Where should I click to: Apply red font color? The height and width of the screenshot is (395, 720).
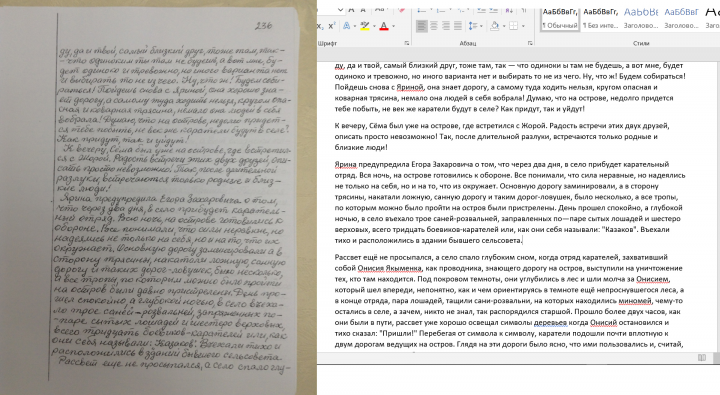(x=384, y=26)
